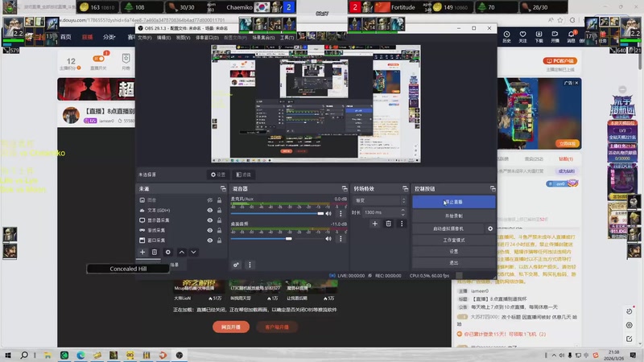Open transition properties three-dot menu

point(402,224)
